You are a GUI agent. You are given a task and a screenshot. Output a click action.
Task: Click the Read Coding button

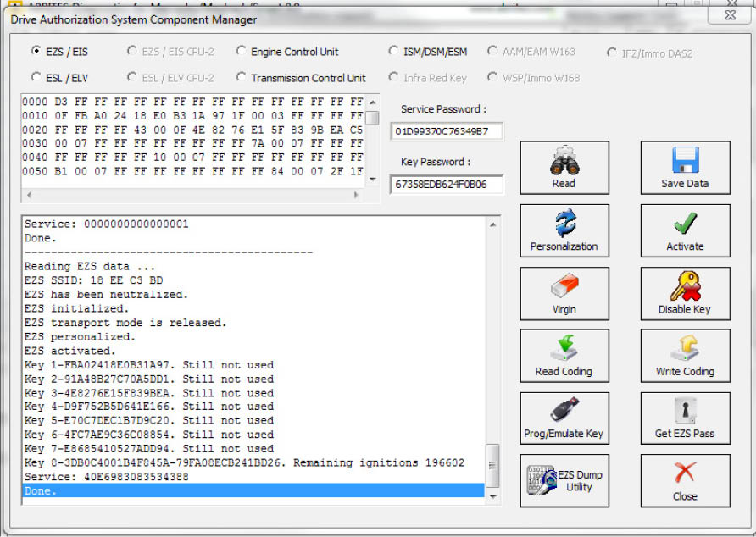(564, 356)
